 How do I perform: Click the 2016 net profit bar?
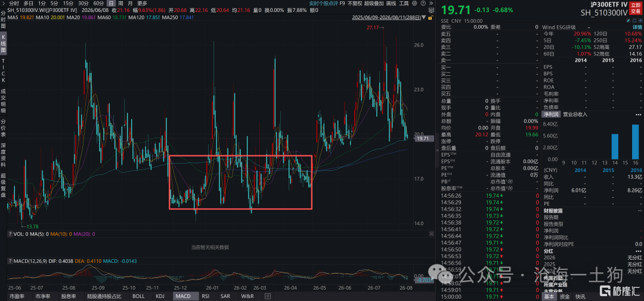pos(636,142)
